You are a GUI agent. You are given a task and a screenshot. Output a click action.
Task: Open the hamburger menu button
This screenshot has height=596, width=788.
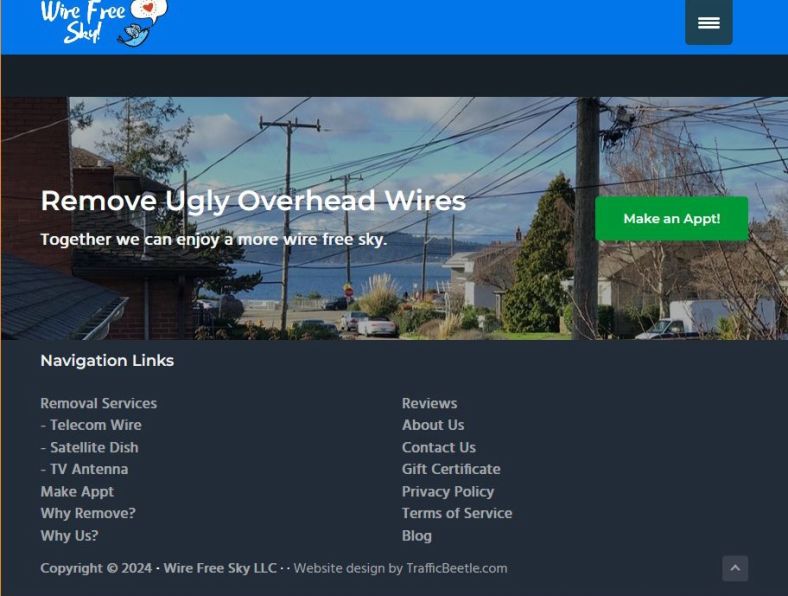click(709, 23)
